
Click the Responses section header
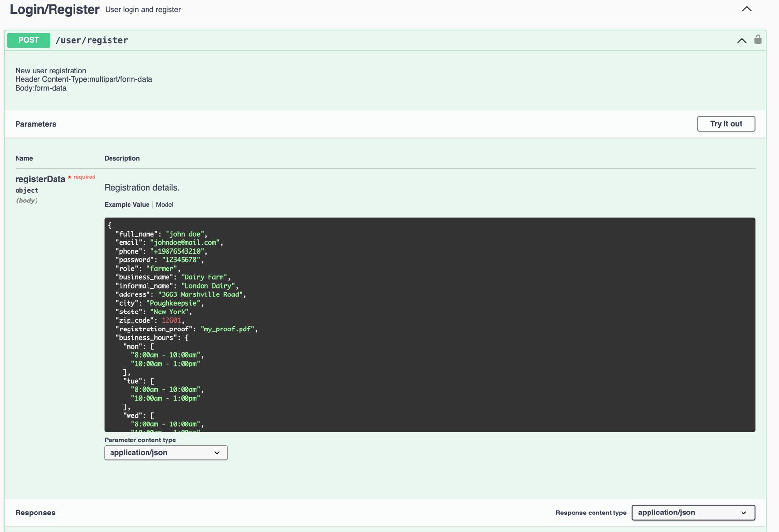[x=35, y=513]
